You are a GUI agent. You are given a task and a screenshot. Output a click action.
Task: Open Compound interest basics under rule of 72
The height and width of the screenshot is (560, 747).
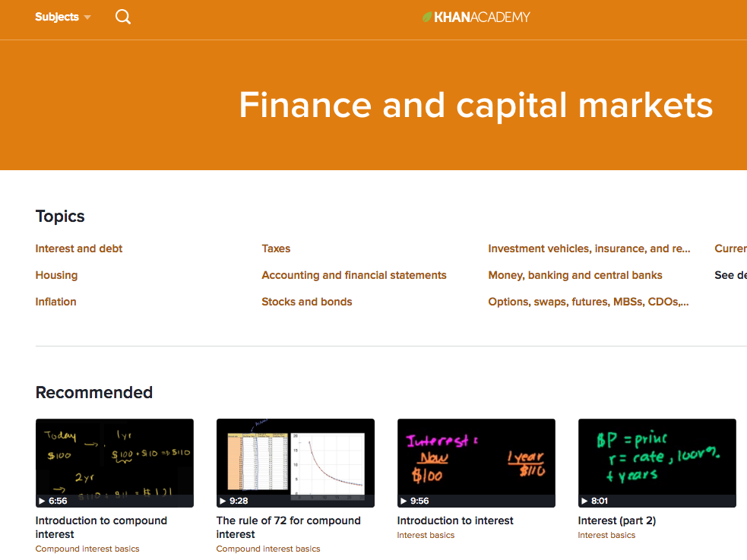click(x=268, y=549)
